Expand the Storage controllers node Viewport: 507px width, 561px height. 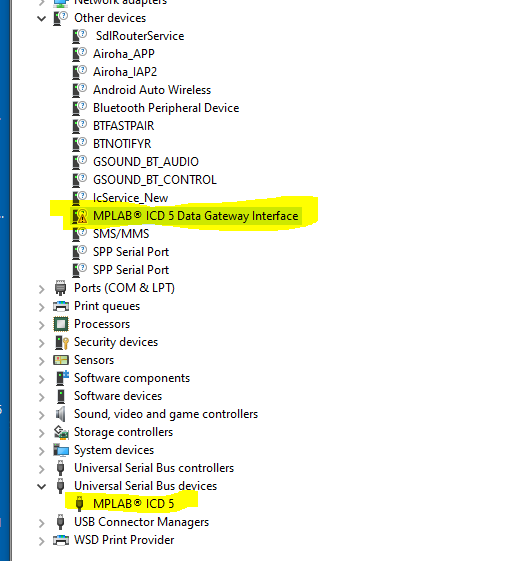(x=42, y=433)
